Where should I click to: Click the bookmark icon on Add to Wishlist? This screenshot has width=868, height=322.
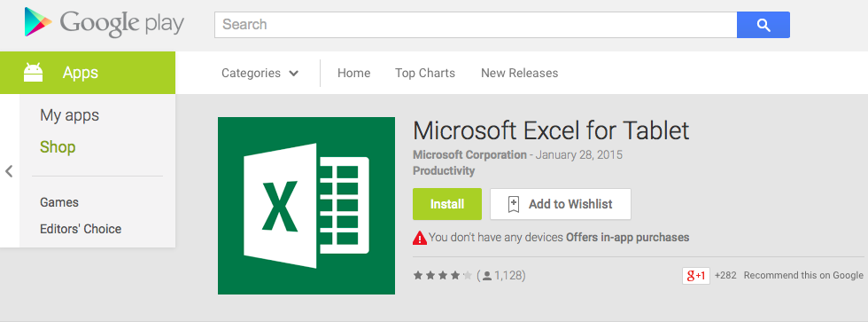pyautogui.click(x=513, y=205)
